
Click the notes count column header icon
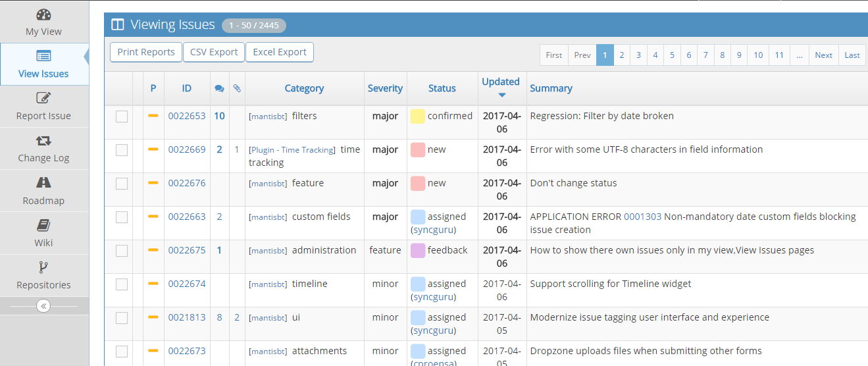[219, 88]
